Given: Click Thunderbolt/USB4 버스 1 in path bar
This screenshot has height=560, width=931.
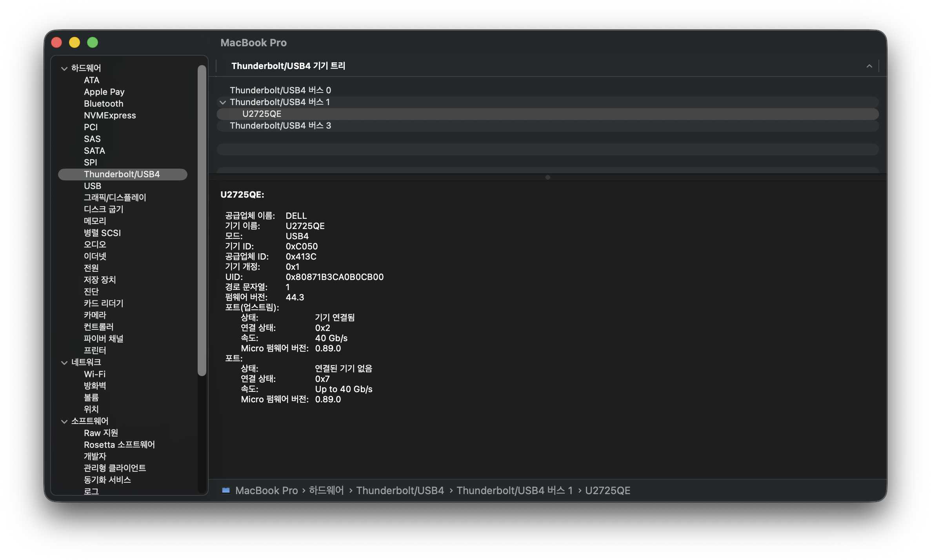Looking at the screenshot, I should pyautogui.click(x=515, y=490).
